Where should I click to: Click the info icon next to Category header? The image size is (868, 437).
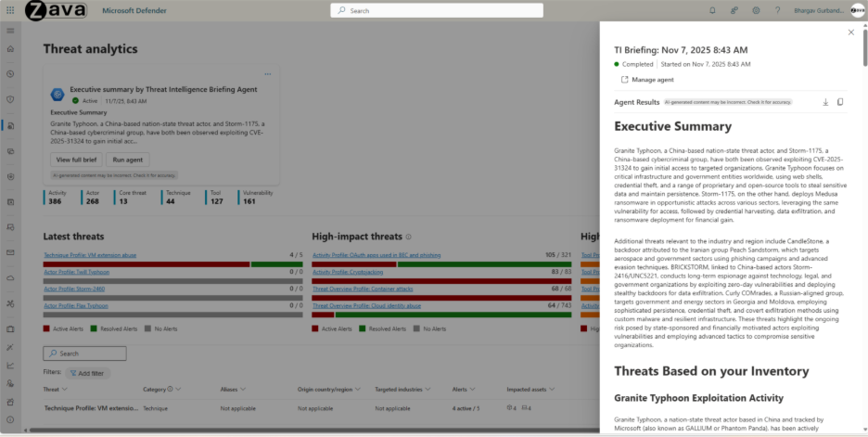[x=170, y=390]
